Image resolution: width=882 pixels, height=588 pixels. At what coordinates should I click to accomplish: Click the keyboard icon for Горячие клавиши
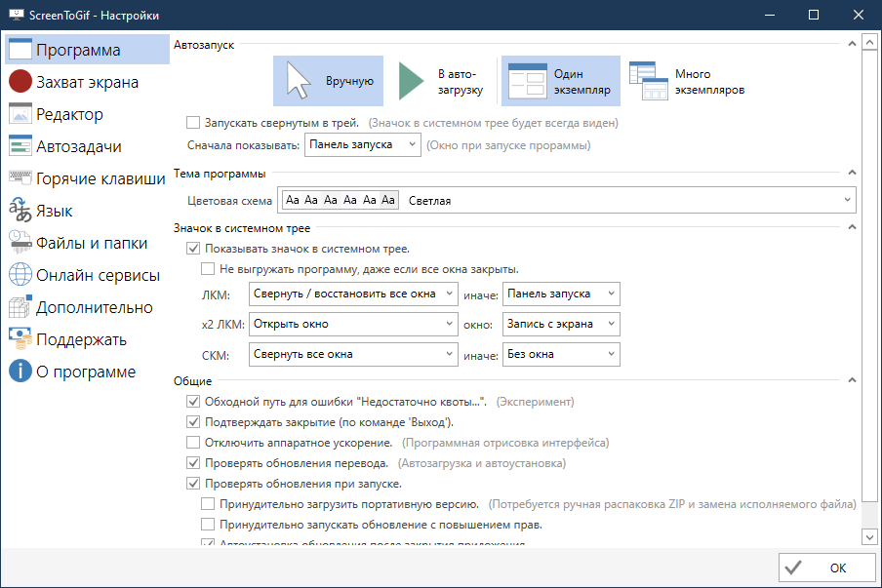tap(20, 177)
